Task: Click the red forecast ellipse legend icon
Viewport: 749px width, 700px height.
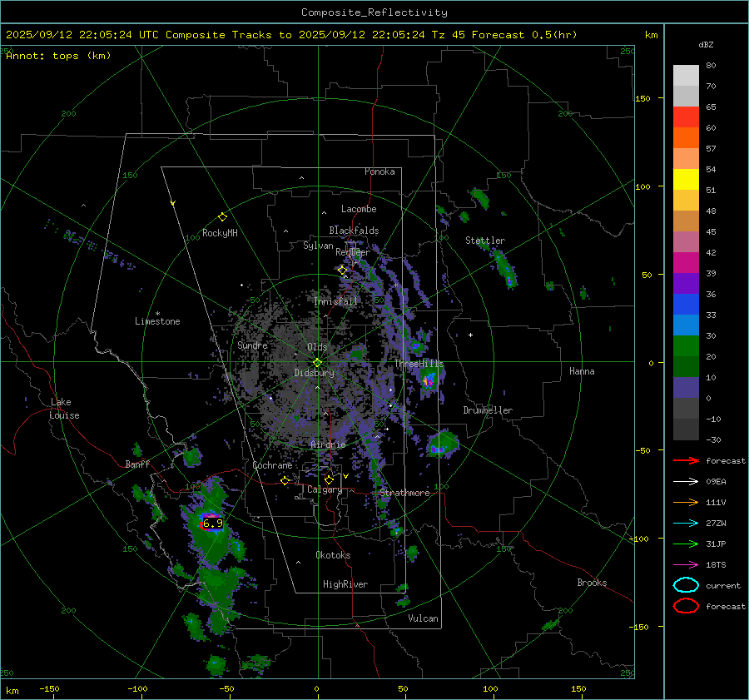Action: coord(686,606)
